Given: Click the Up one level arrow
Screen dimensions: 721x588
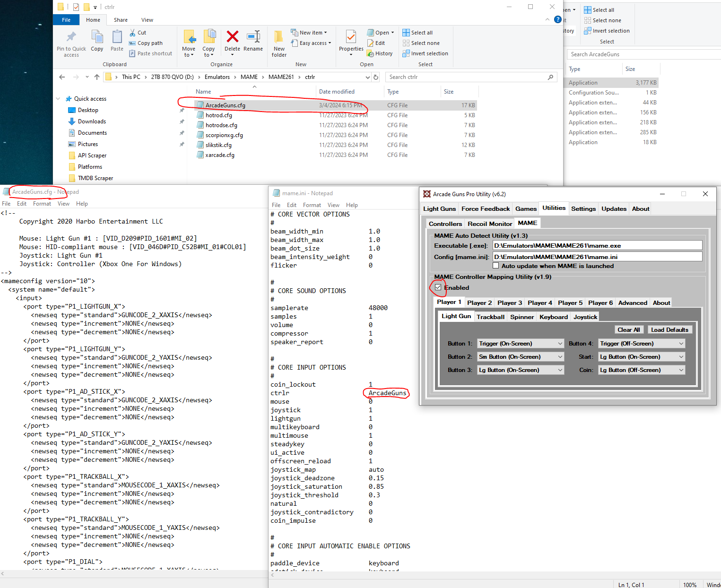Looking at the screenshot, I should 97,77.
